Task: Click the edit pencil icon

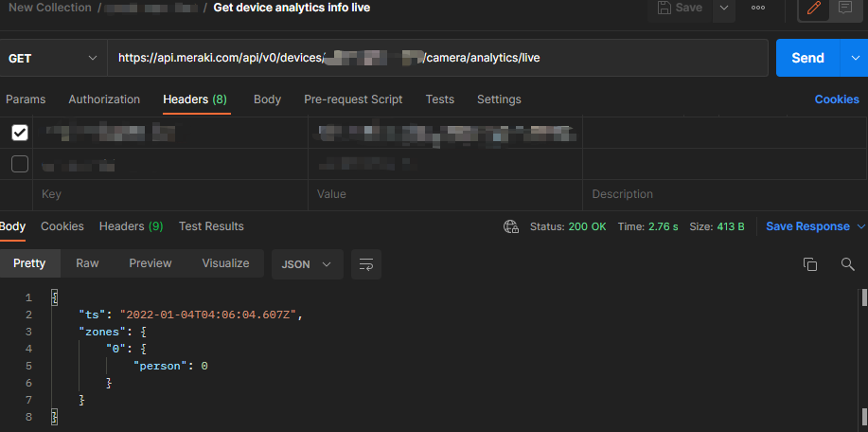Action: [x=814, y=8]
